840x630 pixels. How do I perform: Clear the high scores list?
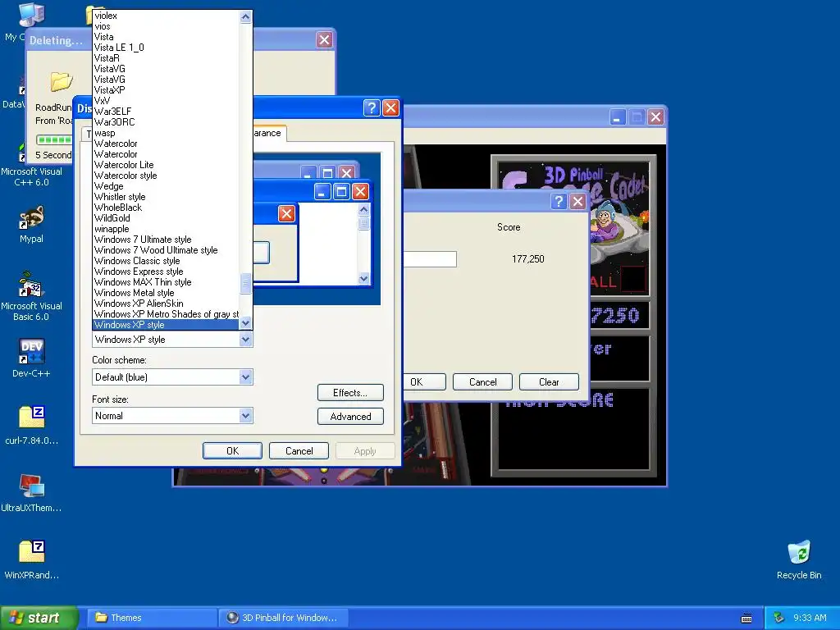click(549, 382)
